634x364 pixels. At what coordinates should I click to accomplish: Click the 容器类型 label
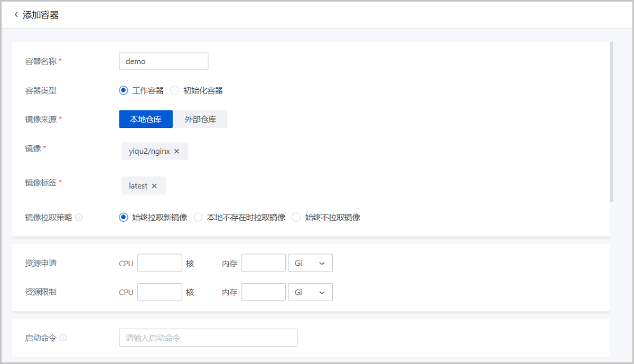(x=41, y=90)
